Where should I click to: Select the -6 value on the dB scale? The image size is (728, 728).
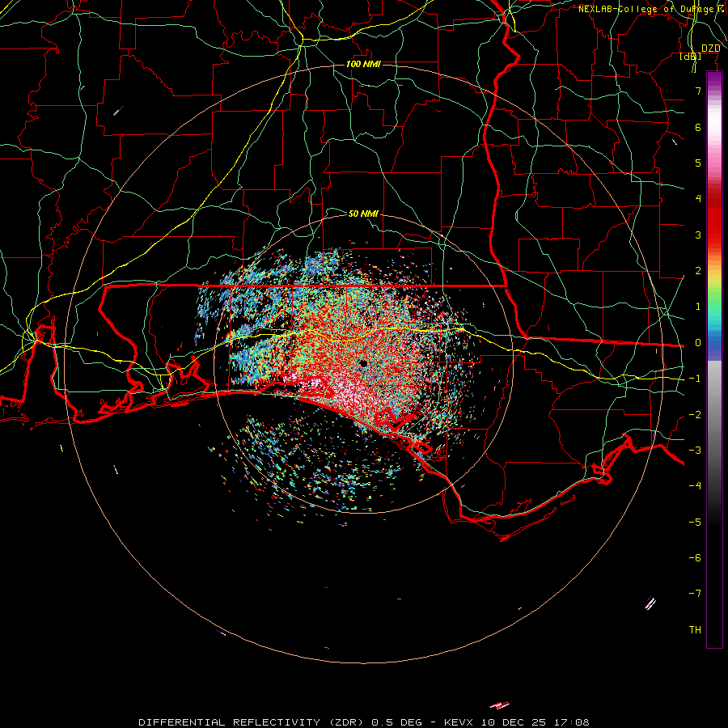point(695,558)
